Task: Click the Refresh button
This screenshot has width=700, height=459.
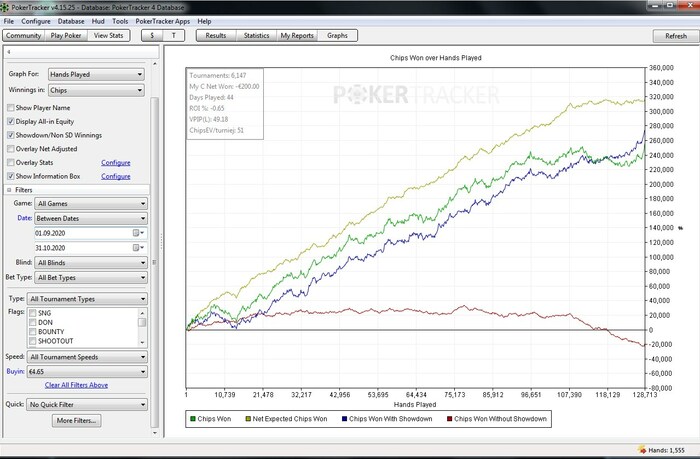Action: (x=675, y=36)
